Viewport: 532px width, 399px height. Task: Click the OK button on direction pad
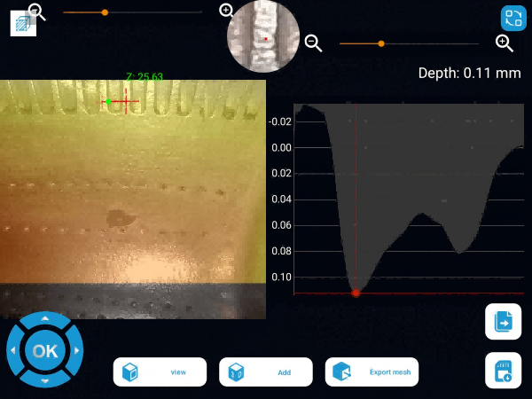(45, 351)
